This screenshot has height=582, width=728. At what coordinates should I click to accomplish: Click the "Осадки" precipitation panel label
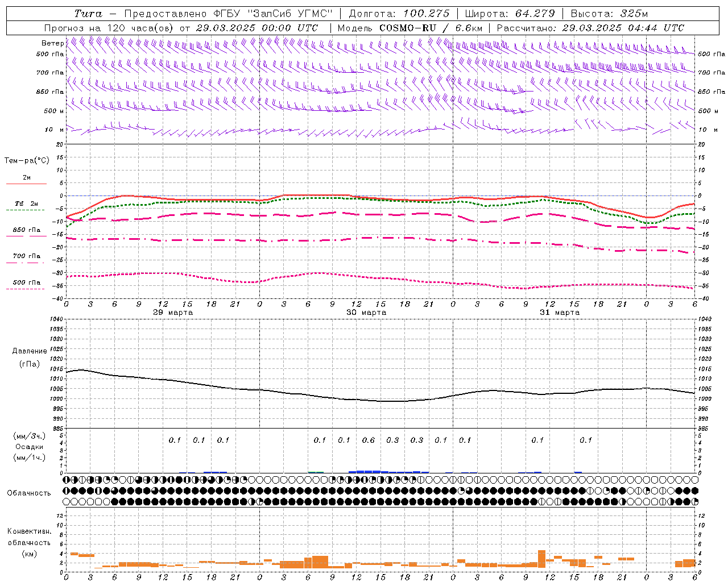pos(30,447)
